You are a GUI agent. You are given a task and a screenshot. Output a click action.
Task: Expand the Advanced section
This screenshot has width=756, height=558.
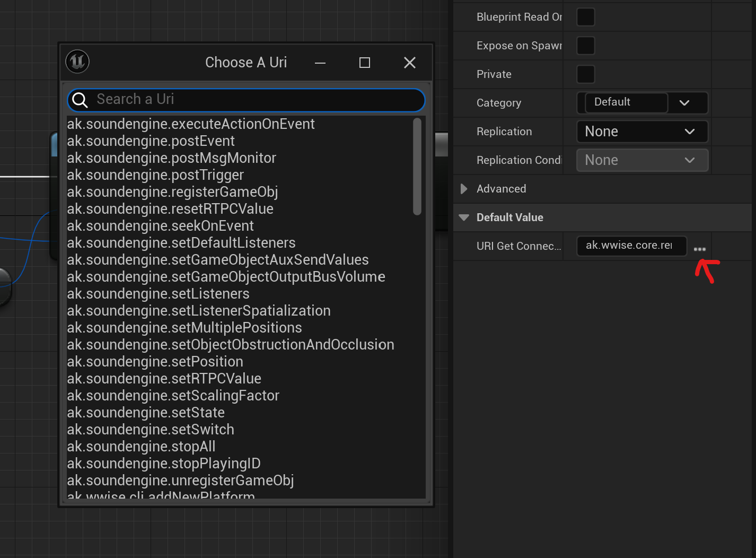point(464,189)
